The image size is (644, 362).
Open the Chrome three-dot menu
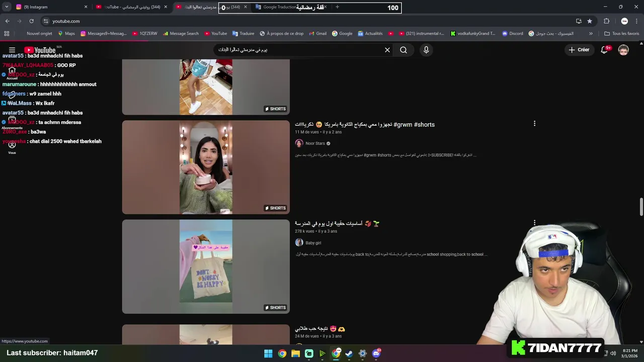click(636, 21)
